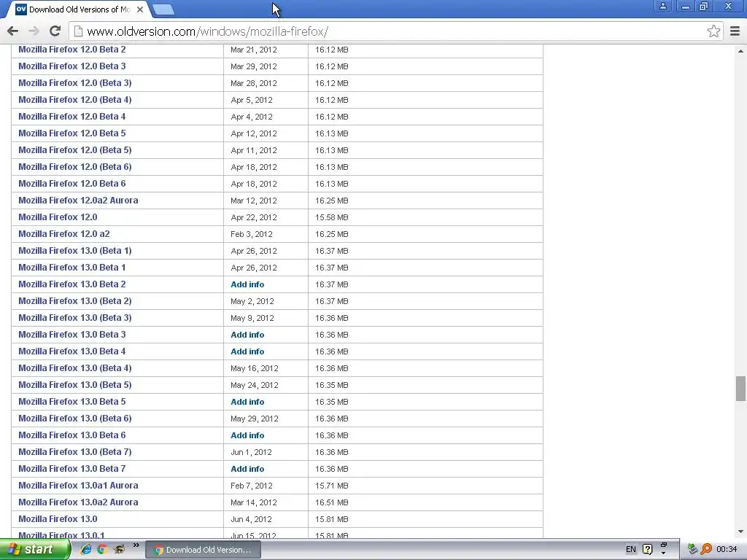Open Mozilla Firefox 13.0 Beta 2 link
Viewport: 747px width, 560px height.
coord(72,284)
